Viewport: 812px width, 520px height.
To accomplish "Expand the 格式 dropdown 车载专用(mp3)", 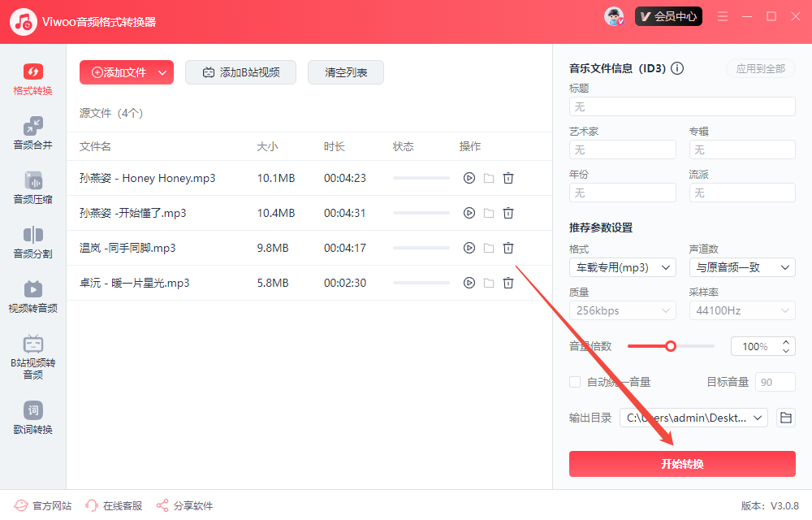I will [x=623, y=267].
